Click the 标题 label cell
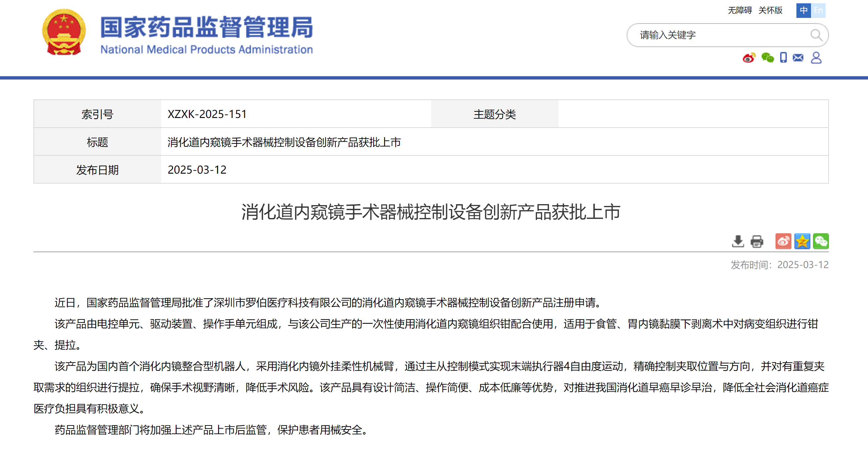This screenshot has width=868, height=453. [x=97, y=142]
